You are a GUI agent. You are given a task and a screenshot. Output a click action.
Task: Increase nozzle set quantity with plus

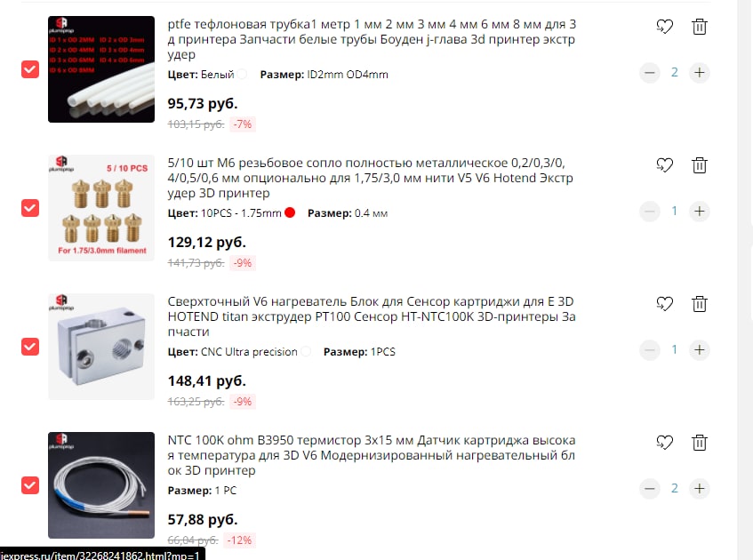point(699,211)
